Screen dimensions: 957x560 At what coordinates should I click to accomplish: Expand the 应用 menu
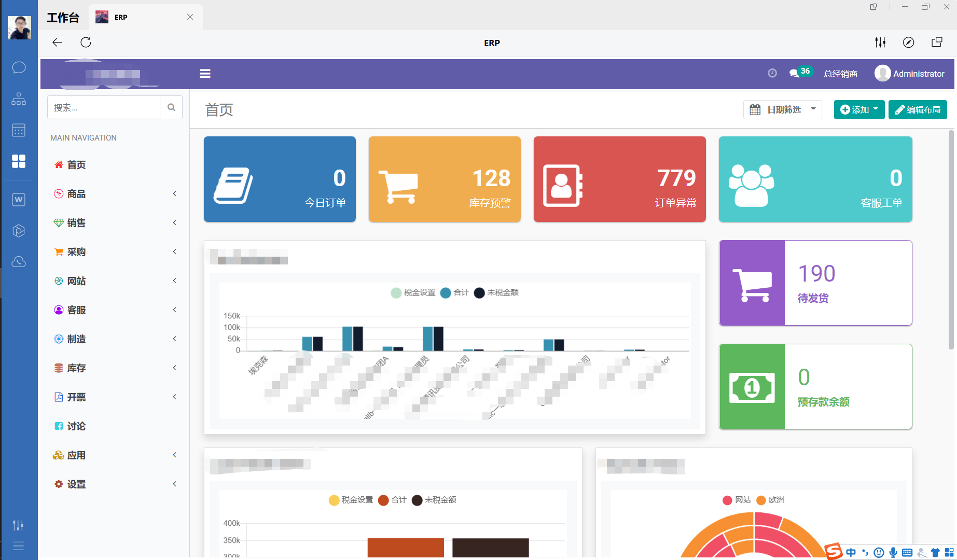click(114, 455)
